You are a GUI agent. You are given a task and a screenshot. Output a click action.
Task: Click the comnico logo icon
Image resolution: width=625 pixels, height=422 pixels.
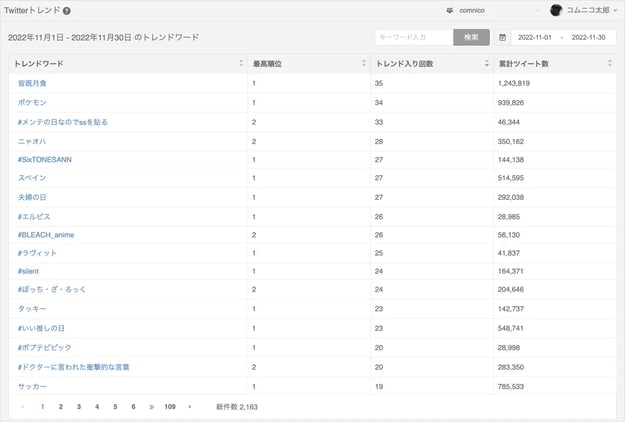[450, 10]
